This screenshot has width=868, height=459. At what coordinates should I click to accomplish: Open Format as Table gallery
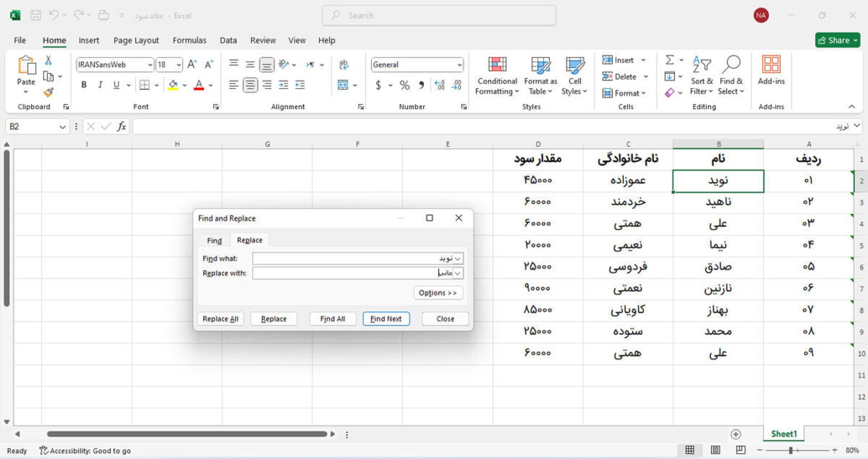pyautogui.click(x=541, y=76)
